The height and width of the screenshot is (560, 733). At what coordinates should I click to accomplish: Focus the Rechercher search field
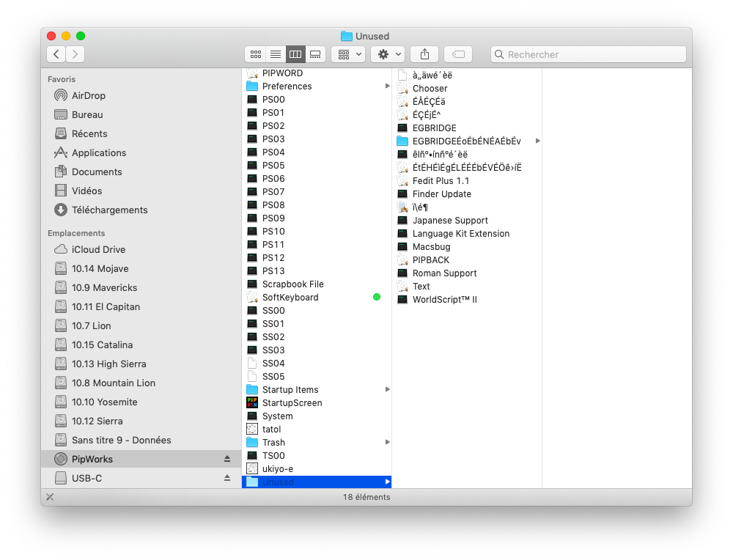(x=588, y=54)
